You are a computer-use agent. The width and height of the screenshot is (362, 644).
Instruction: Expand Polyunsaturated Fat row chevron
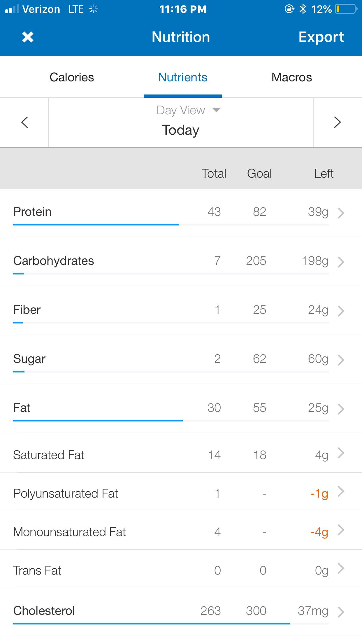341,491
